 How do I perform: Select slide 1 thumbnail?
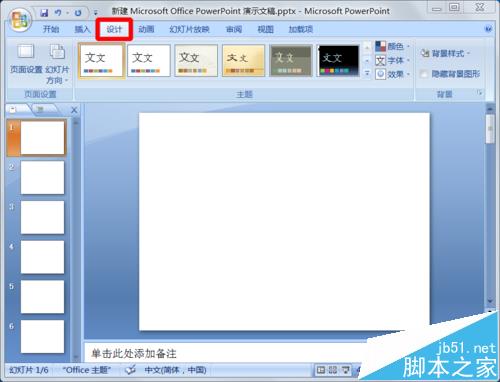(42, 138)
